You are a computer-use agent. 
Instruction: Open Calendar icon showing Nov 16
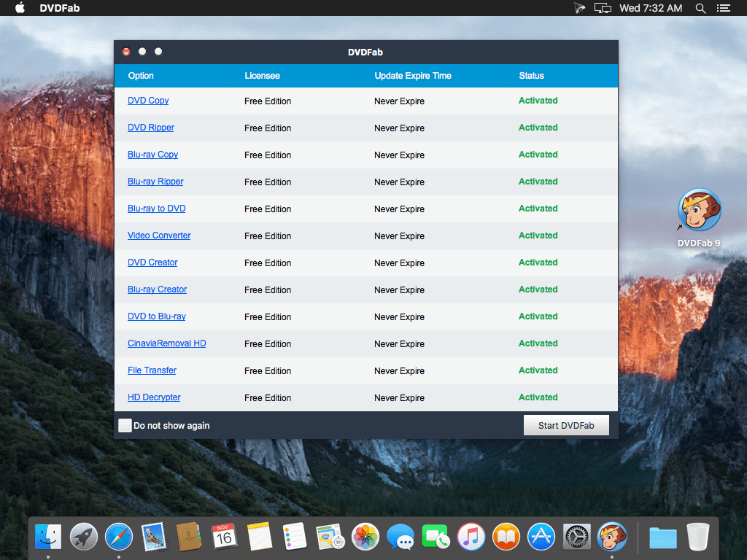point(225,537)
